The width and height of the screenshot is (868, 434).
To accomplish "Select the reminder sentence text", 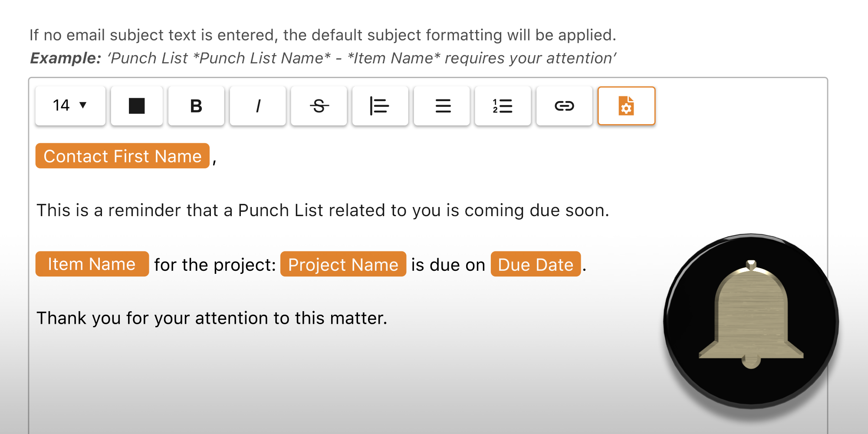I will [x=322, y=210].
